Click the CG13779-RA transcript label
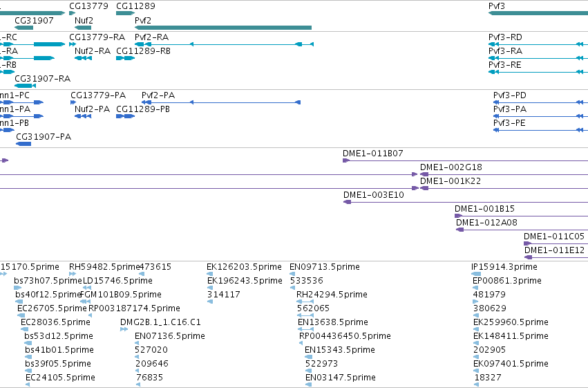 (97, 37)
